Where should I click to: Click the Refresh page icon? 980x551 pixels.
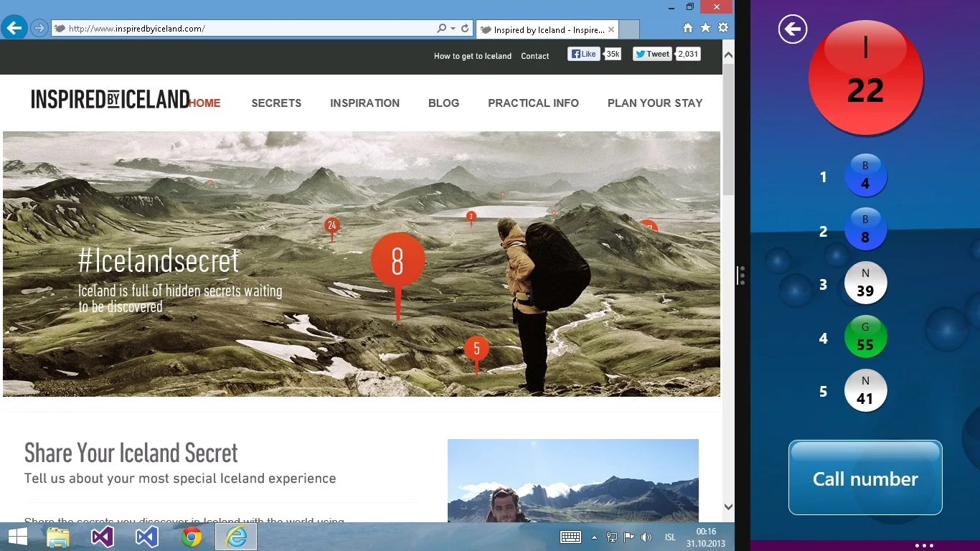click(x=465, y=29)
